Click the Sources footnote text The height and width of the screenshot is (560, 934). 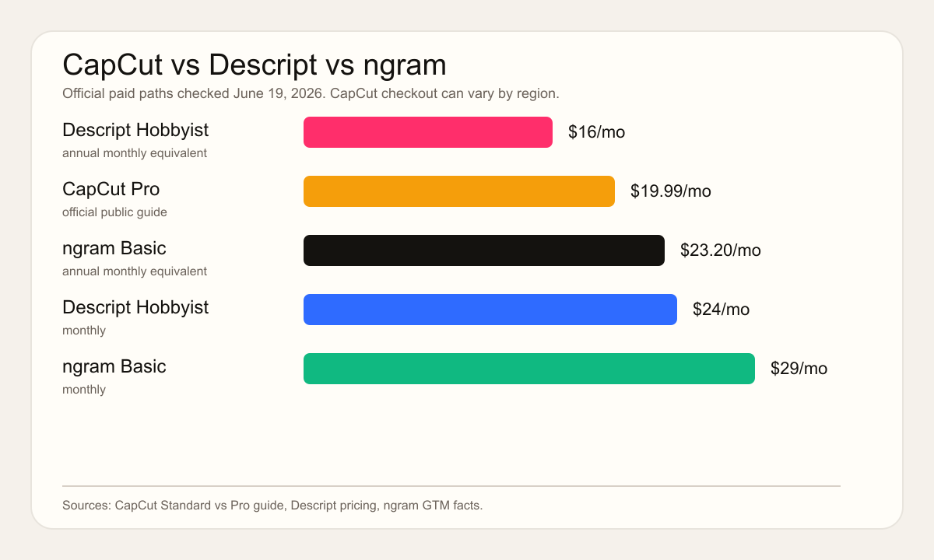tap(272, 506)
